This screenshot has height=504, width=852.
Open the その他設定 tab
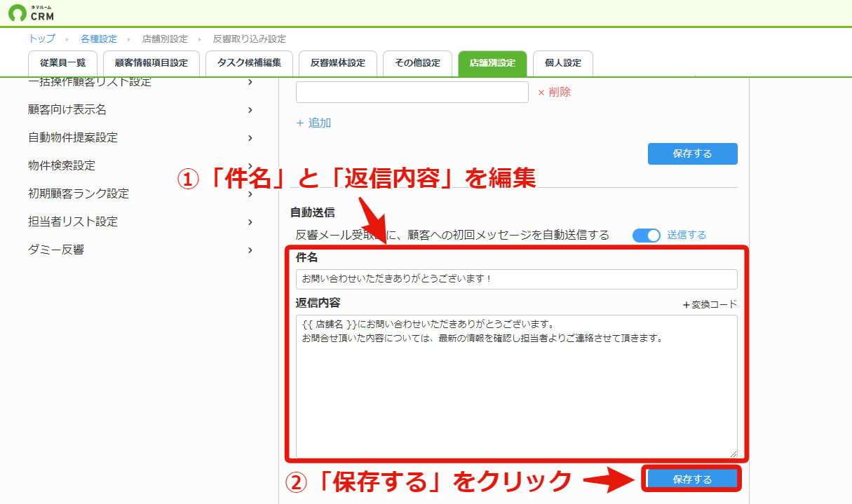coord(417,63)
